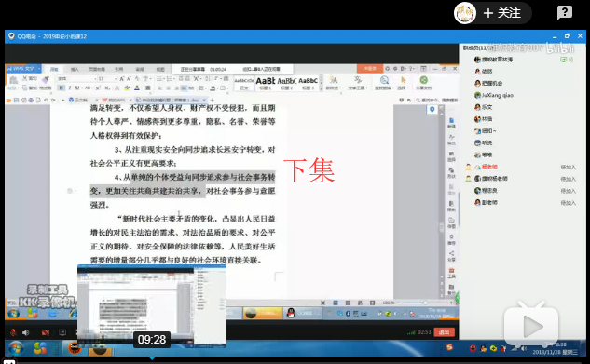Click the green call status icon beside first member
The height and width of the screenshot is (364, 590).
point(566,60)
